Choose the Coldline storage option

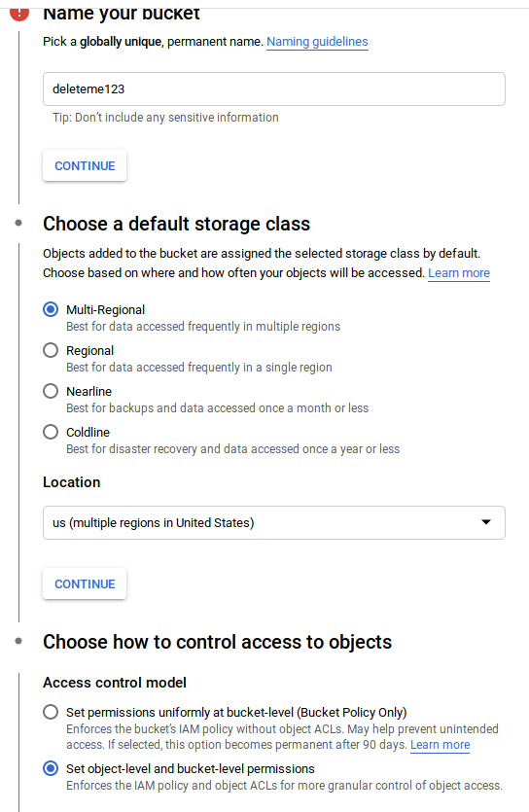point(51,432)
